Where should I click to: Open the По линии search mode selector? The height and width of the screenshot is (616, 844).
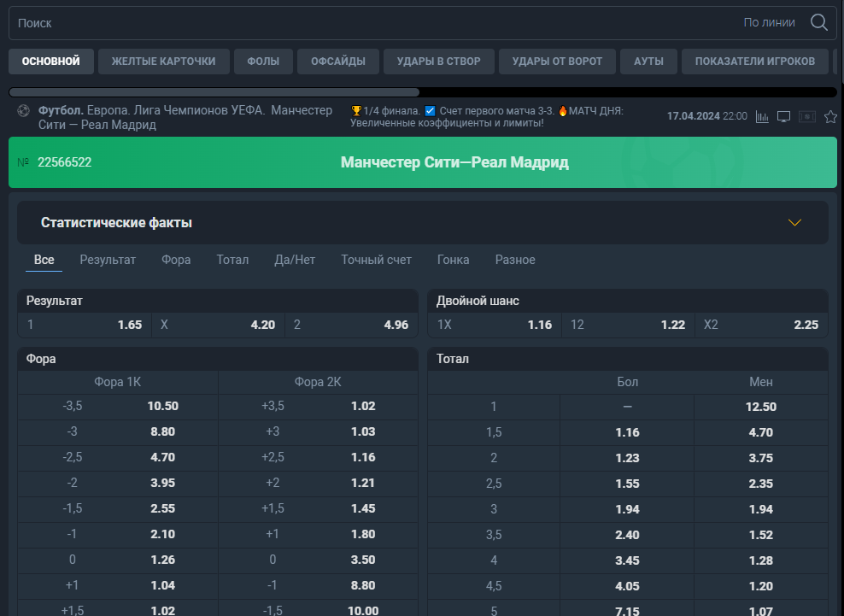click(x=769, y=22)
